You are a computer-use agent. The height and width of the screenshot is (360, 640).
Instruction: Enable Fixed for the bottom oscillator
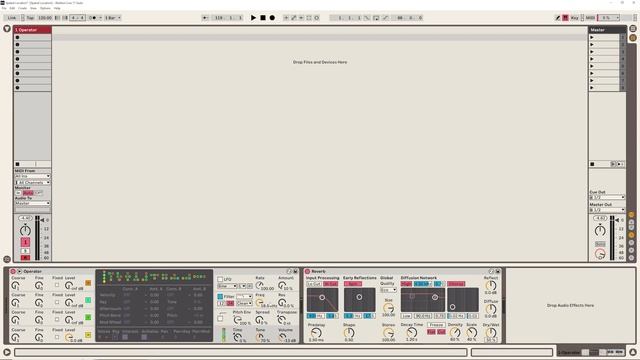click(x=57, y=337)
